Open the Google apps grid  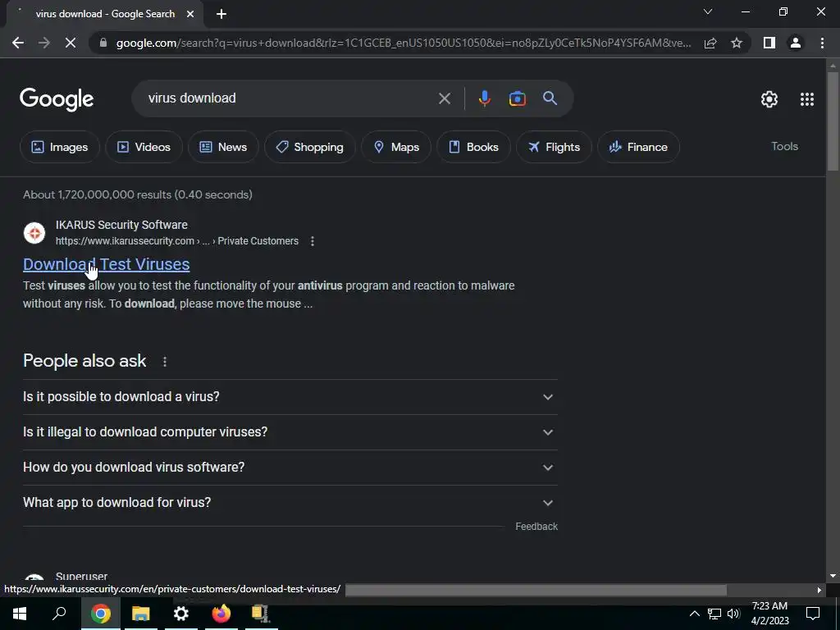pos(807,99)
